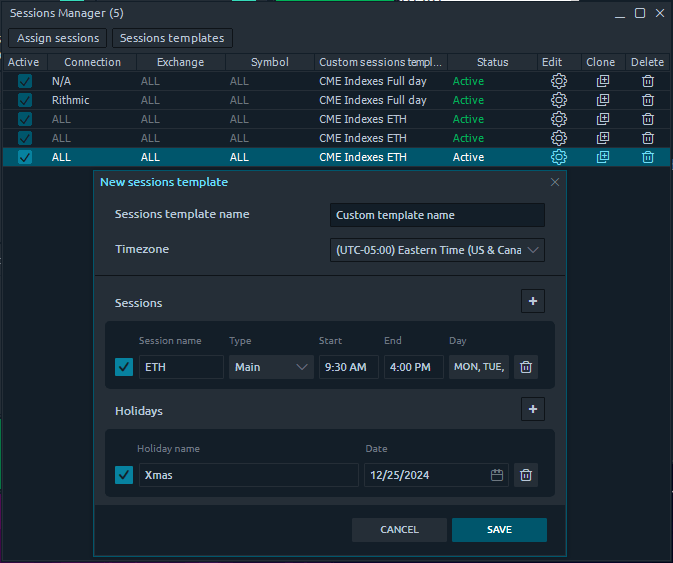Add a new session with plus button
673x563 pixels.
[x=532, y=301]
